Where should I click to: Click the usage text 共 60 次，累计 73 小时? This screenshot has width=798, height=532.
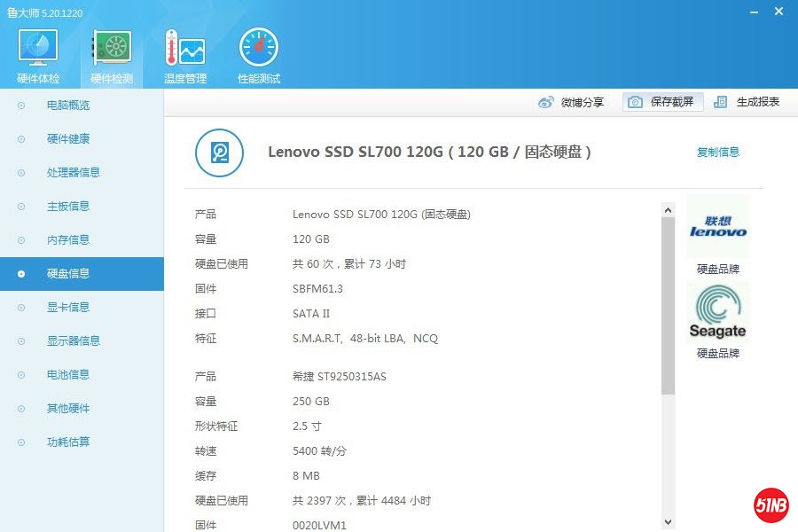click(x=349, y=263)
